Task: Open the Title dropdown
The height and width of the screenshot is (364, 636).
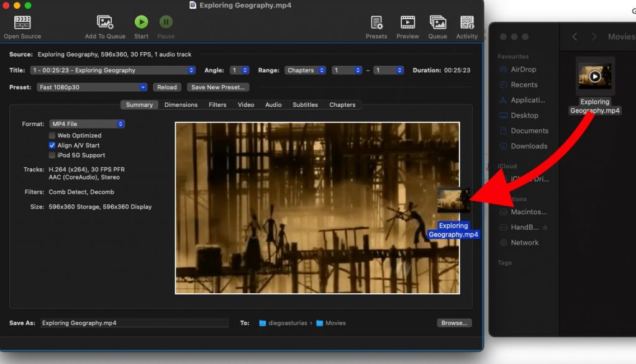Action: point(113,70)
